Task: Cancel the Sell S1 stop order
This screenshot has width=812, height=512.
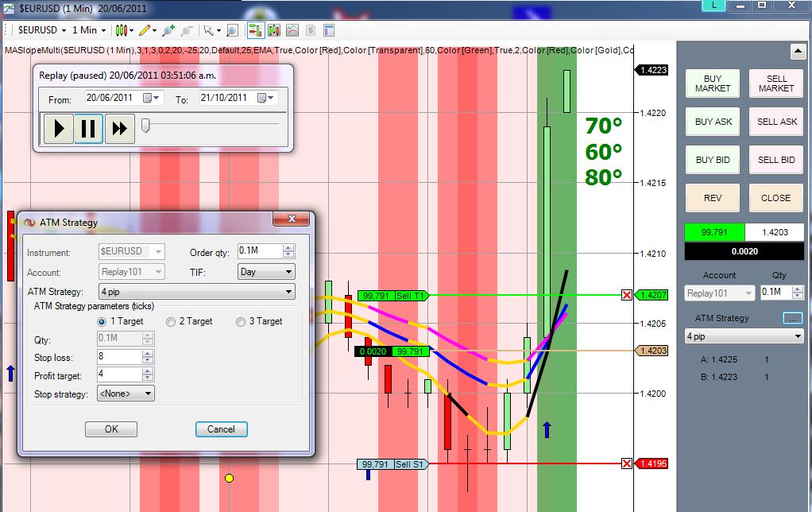Action: click(627, 464)
